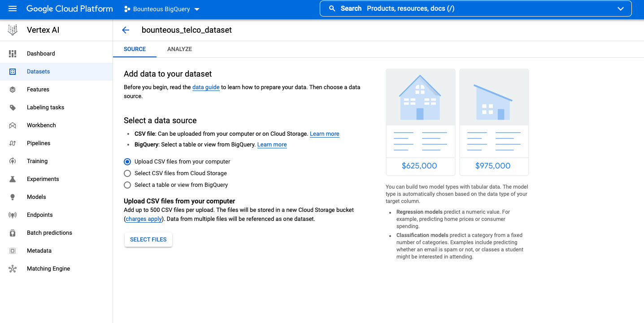Open Datasets in the sidebar
The width and height of the screenshot is (644, 323).
(56, 72)
